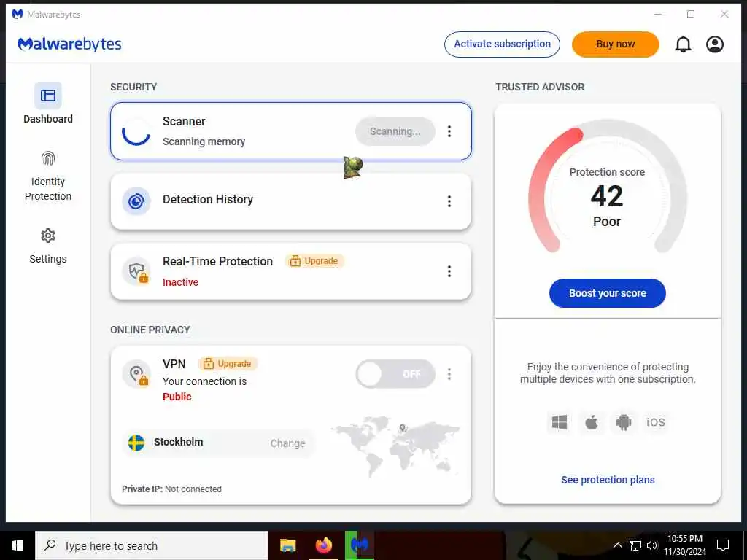
Task: Click the Poor rating label
Action: click(607, 222)
